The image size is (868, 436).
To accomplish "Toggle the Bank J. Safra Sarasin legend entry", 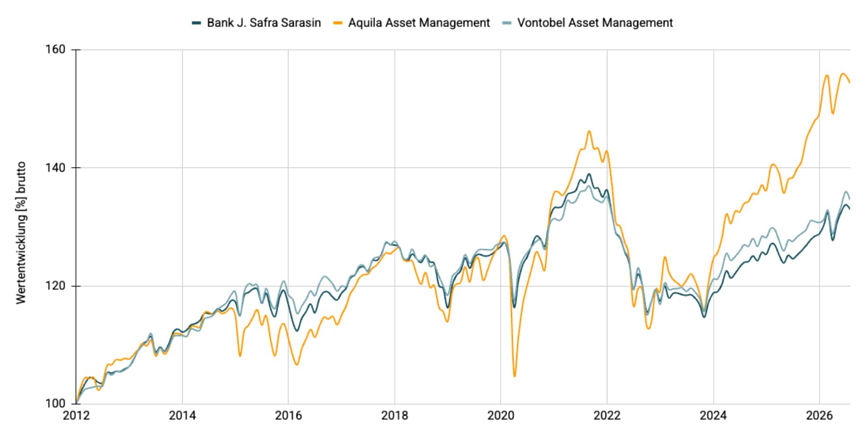I will 256,23.
